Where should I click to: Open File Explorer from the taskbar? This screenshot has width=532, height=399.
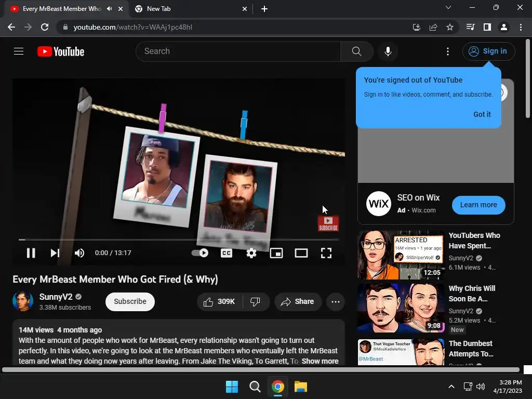tap(301, 387)
